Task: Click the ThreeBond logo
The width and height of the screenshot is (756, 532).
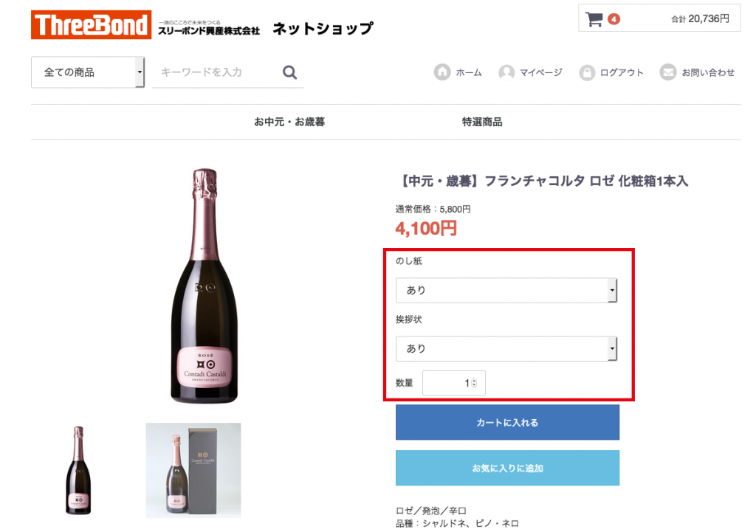Action: pyautogui.click(x=91, y=25)
